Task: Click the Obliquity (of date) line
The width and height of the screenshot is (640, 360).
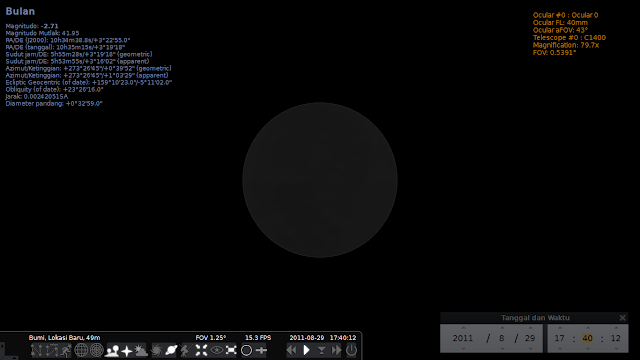Action: click(54, 89)
